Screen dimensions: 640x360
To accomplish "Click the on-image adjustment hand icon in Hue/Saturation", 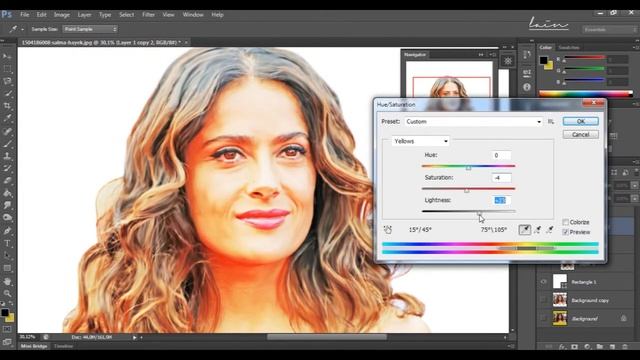I will [x=388, y=230].
